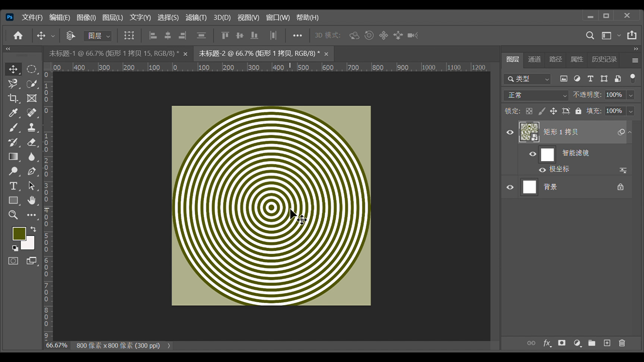Select the Elliptical Marquee tool
This screenshot has width=644, height=362.
point(32,69)
